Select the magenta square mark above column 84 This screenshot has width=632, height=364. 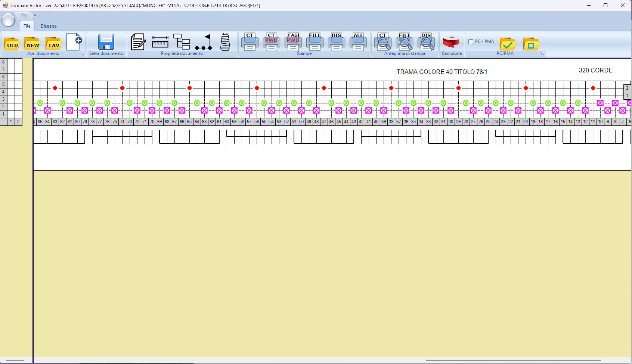[x=47, y=111]
